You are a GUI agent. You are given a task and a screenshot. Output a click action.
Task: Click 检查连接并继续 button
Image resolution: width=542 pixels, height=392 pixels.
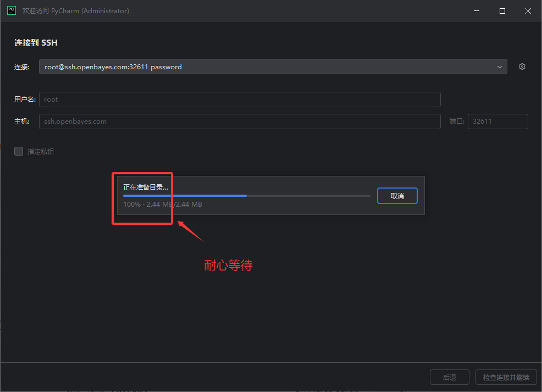pyautogui.click(x=506, y=377)
